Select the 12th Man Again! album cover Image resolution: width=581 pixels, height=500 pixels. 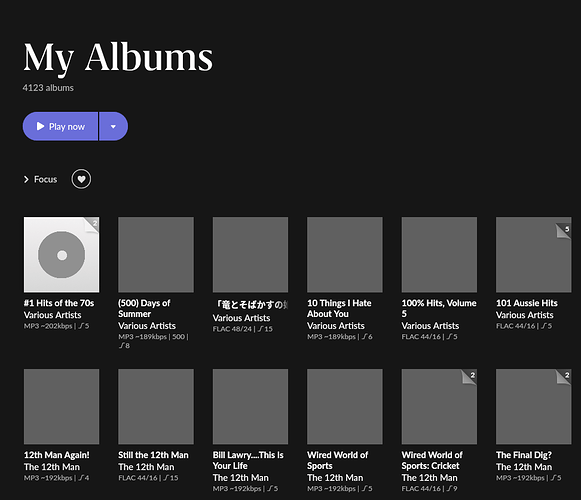pyautogui.click(x=62, y=407)
